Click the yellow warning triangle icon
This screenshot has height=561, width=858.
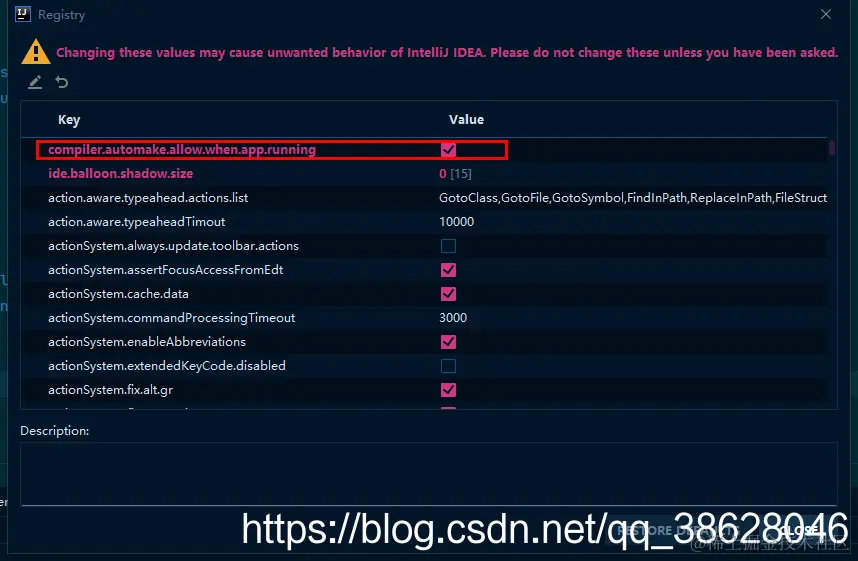tap(36, 52)
